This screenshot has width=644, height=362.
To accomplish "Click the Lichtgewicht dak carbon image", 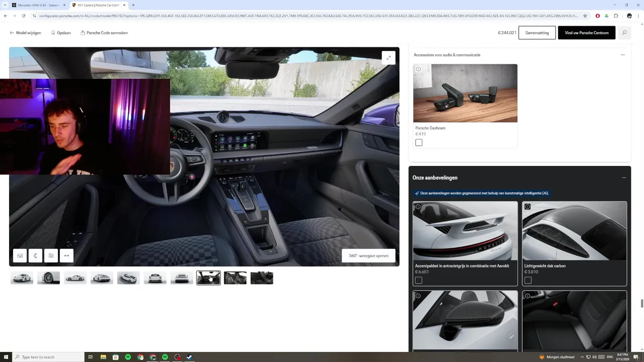I will (x=575, y=231).
